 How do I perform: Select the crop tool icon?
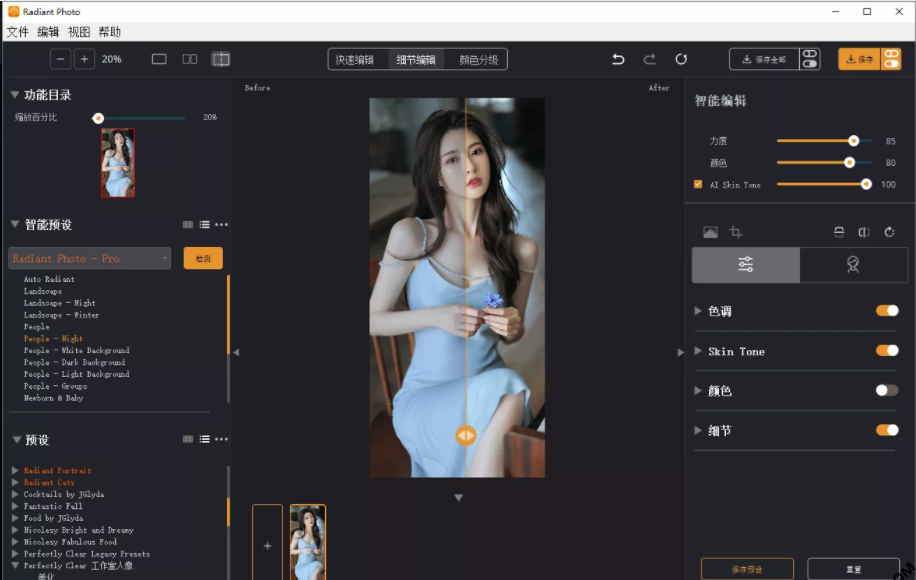736,232
